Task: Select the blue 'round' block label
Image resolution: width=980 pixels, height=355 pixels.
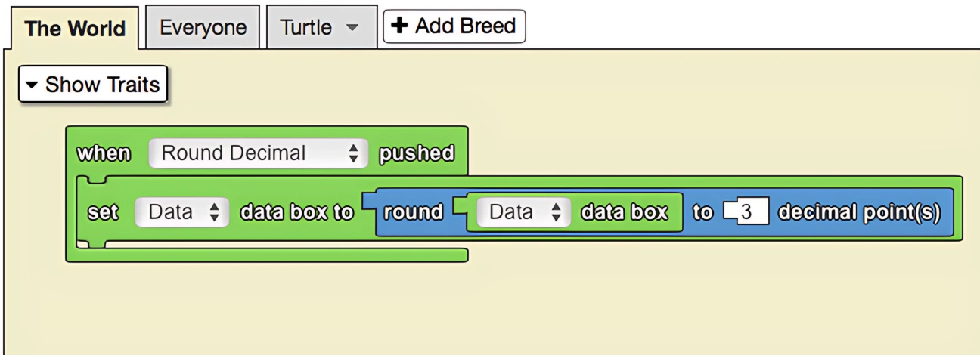Action: pos(413,212)
